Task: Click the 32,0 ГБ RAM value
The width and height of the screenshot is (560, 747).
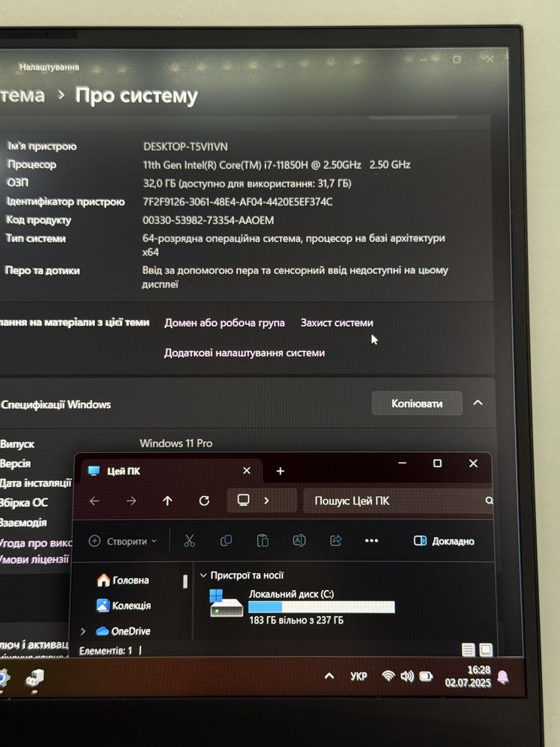Action: pyautogui.click(x=247, y=184)
